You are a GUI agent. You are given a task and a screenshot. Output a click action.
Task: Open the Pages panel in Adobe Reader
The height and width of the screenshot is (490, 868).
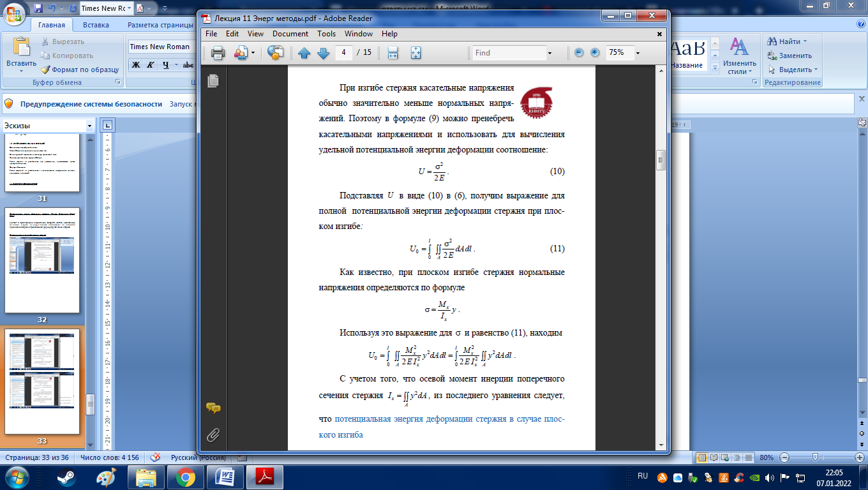[x=213, y=80]
